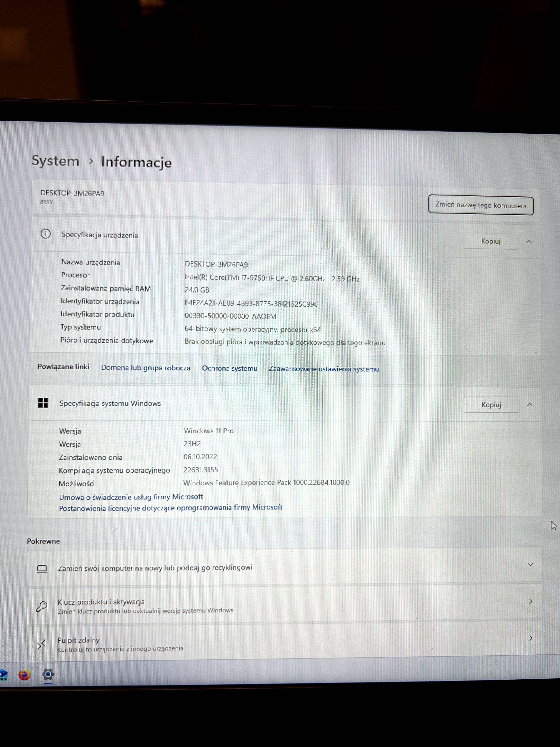Screen dimensions: 560x747
Task: Click the install date 06.10.2022
Action: click(x=200, y=457)
